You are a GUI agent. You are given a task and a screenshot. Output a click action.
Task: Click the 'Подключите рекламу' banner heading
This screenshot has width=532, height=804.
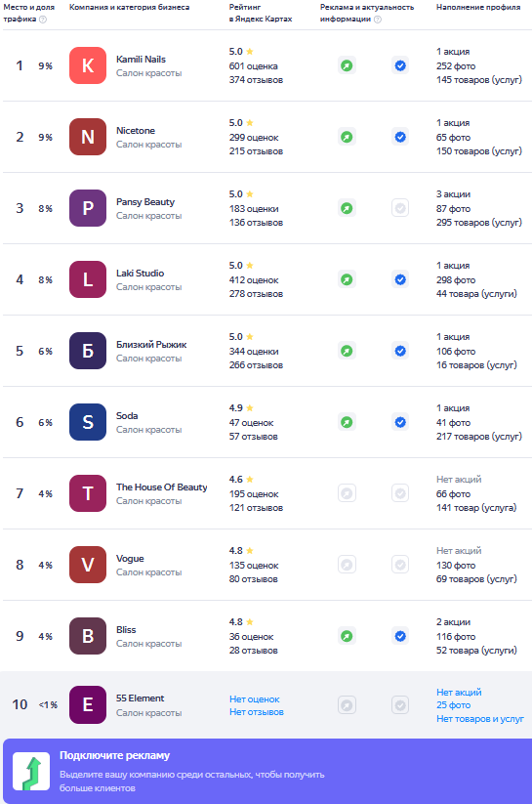115,755
